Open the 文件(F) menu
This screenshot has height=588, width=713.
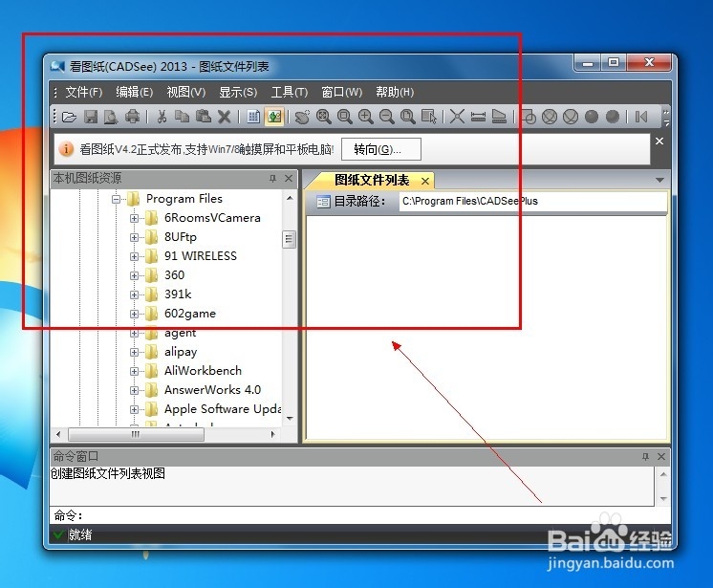(84, 93)
